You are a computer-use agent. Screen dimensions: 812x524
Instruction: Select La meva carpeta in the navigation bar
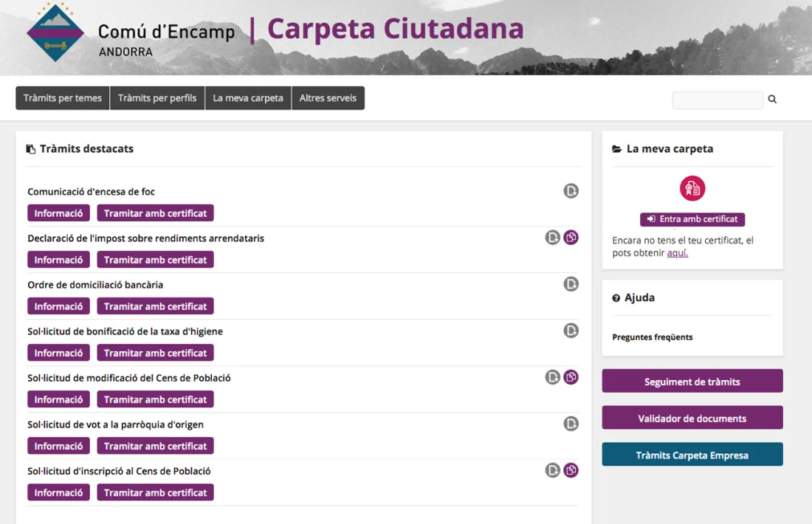(x=248, y=97)
